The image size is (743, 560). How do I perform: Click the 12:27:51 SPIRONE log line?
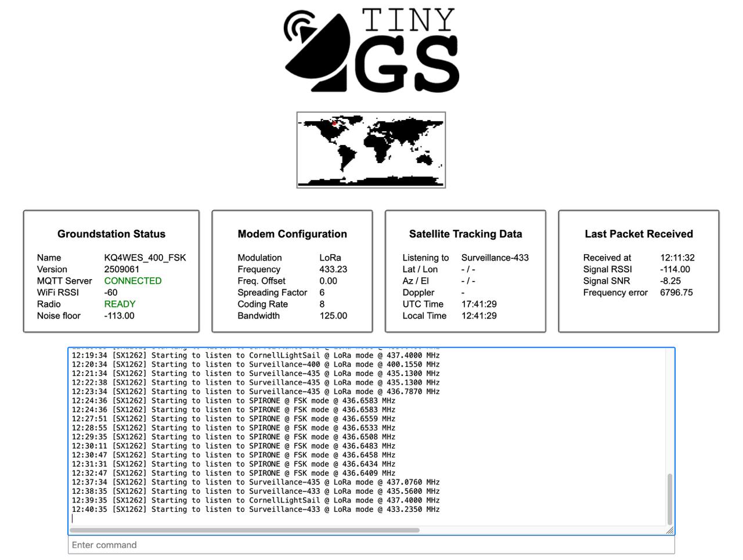(233, 419)
